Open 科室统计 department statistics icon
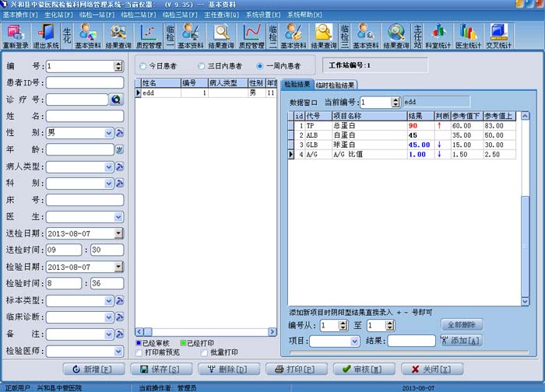This screenshot has height=392, width=545. tap(438, 36)
